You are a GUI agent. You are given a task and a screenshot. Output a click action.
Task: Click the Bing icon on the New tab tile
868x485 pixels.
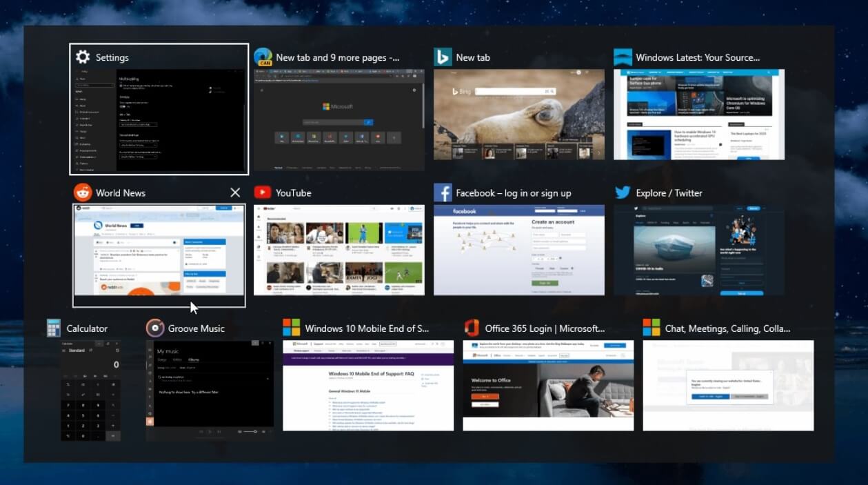point(443,57)
